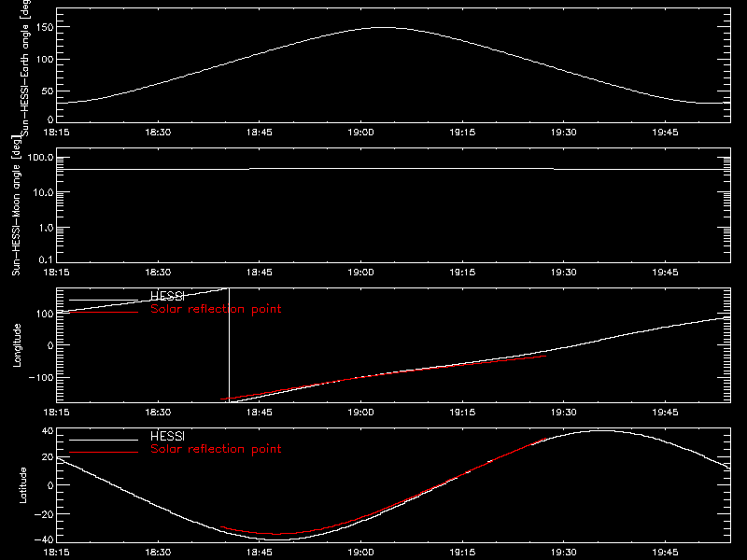747x560 pixels.
Task: Click 19:00 label under Earth angle plot
Action: point(360,132)
